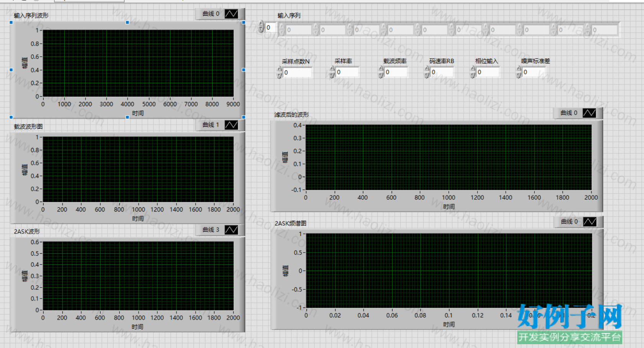Select the 曲线 1 legend label of 载波波形图
The width and height of the screenshot is (644, 348).
tap(211, 125)
